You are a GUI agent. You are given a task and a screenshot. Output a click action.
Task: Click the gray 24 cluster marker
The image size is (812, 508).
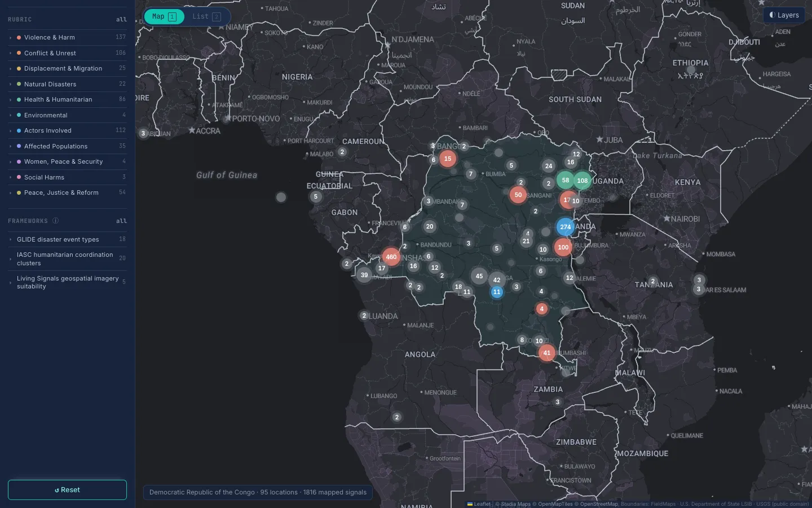point(549,166)
